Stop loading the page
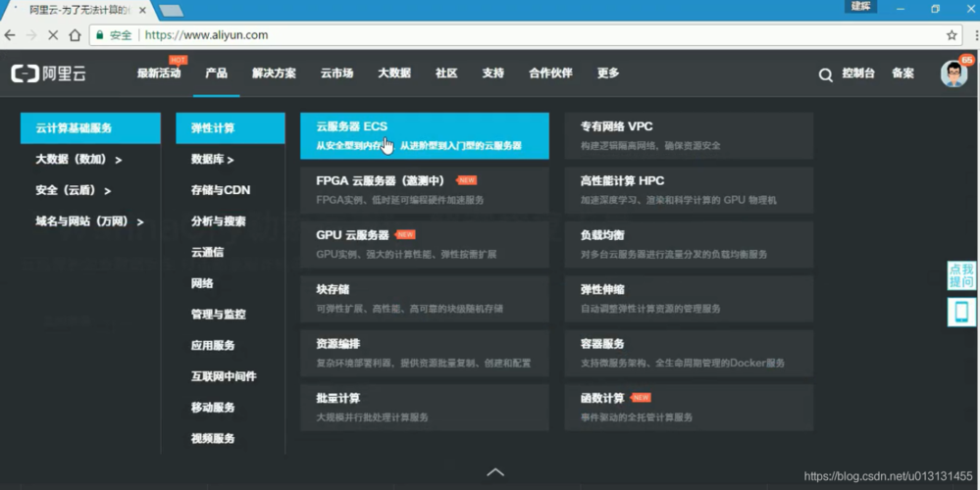The image size is (980, 490). click(53, 35)
